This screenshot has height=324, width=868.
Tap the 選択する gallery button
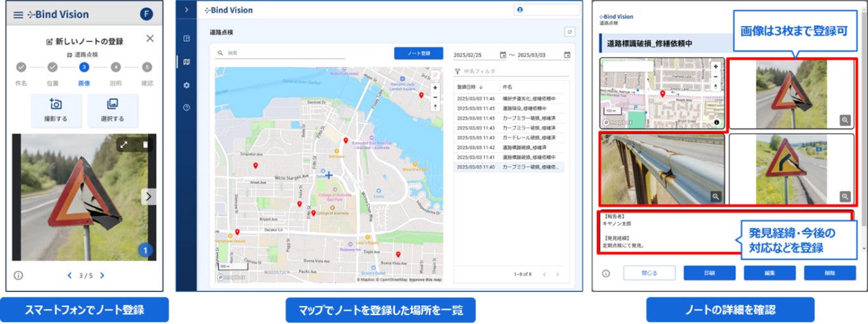pos(113,111)
